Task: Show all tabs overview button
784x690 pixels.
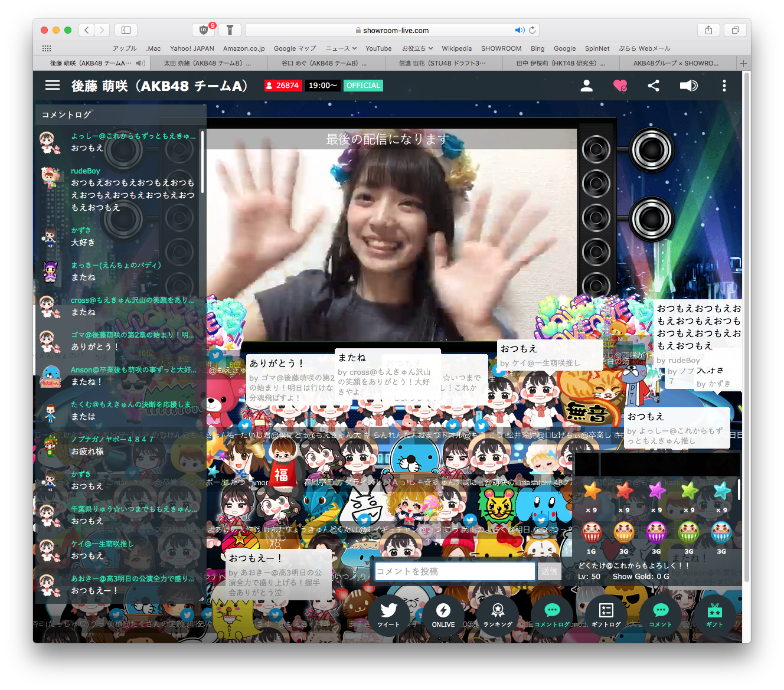Action: click(736, 30)
